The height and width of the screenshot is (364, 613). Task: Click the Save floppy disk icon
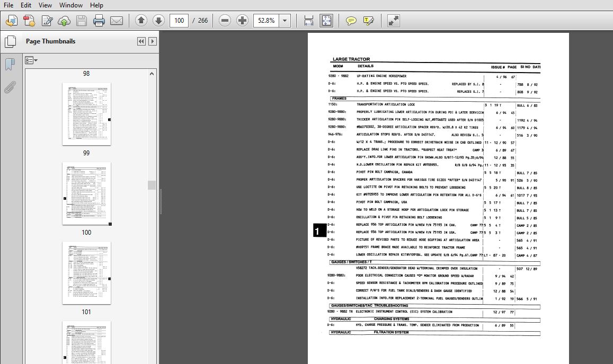click(81, 21)
